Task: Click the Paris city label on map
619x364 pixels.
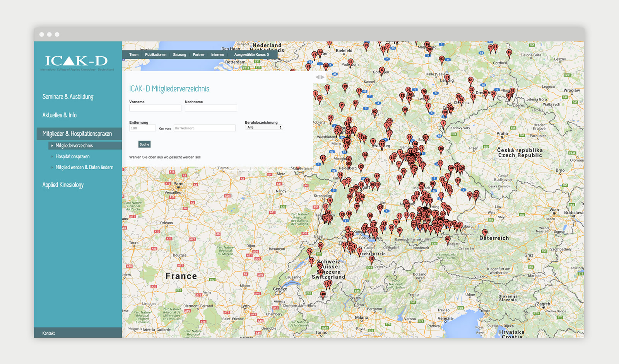Action: coord(178,184)
